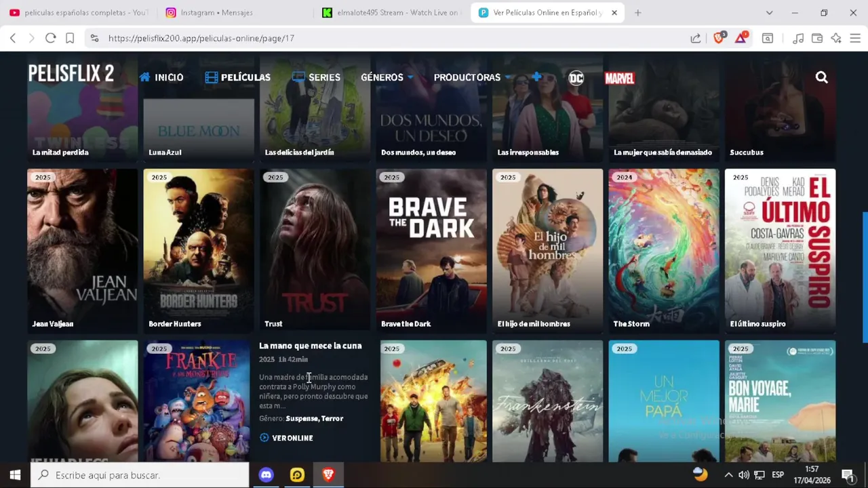868x488 pixels.
Task: Click the share page icon in address bar
Action: pyautogui.click(x=696, y=39)
